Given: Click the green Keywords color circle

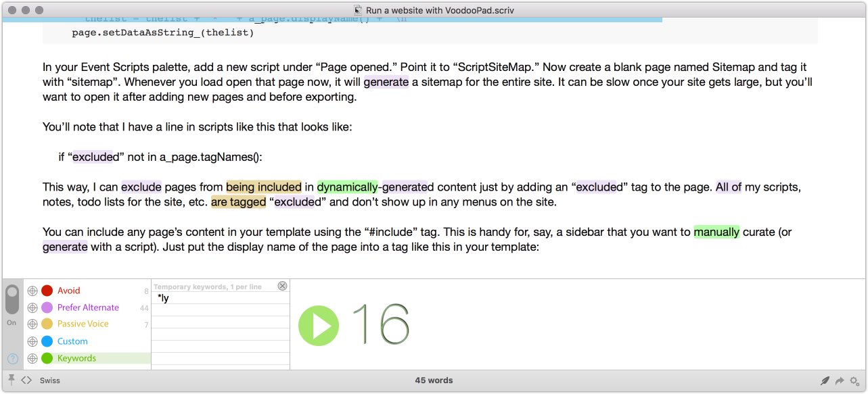Looking at the screenshot, I should click(x=47, y=358).
